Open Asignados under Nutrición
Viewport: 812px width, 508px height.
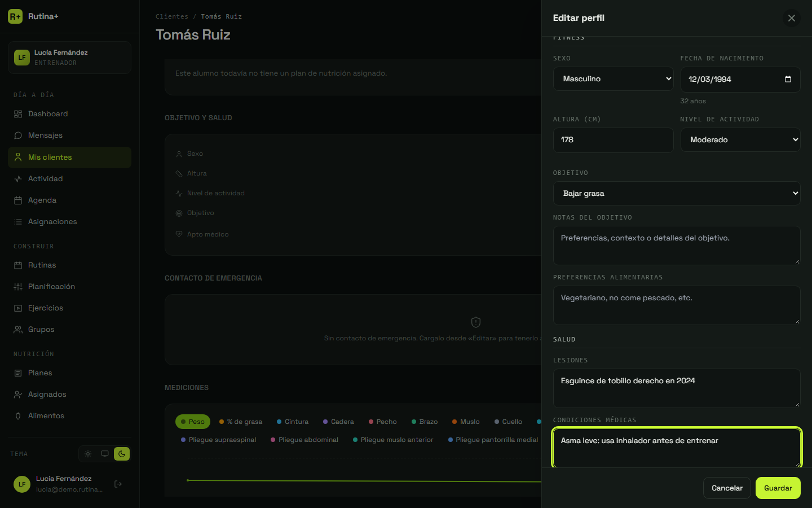[69, 395]
